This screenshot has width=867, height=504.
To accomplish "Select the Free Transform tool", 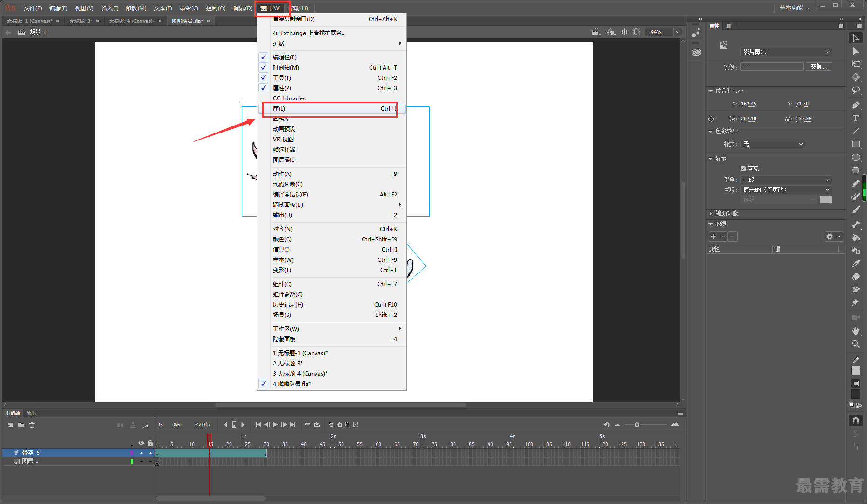I will point(856,64).
